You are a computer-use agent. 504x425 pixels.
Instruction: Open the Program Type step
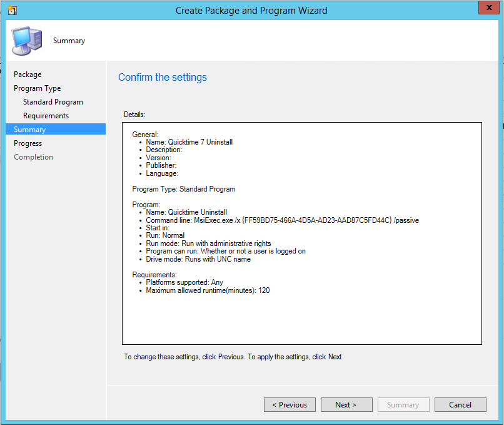point(38,88)
